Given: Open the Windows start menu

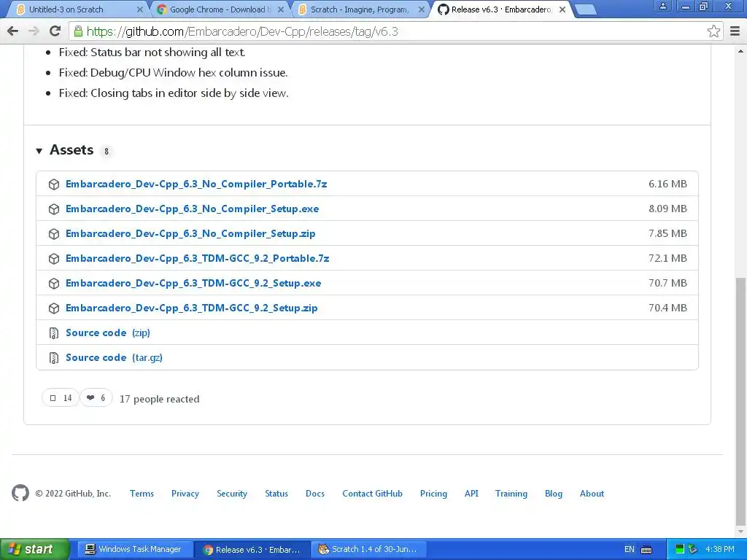Looking at the screenshot, I should tap(34, 549).
